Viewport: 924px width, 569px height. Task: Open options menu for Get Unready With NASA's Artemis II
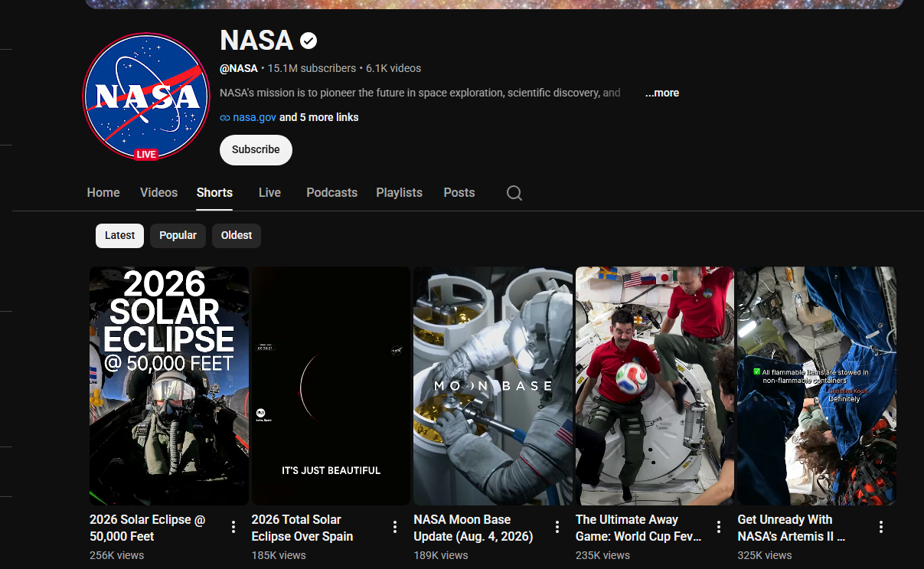tap(881, 527)
